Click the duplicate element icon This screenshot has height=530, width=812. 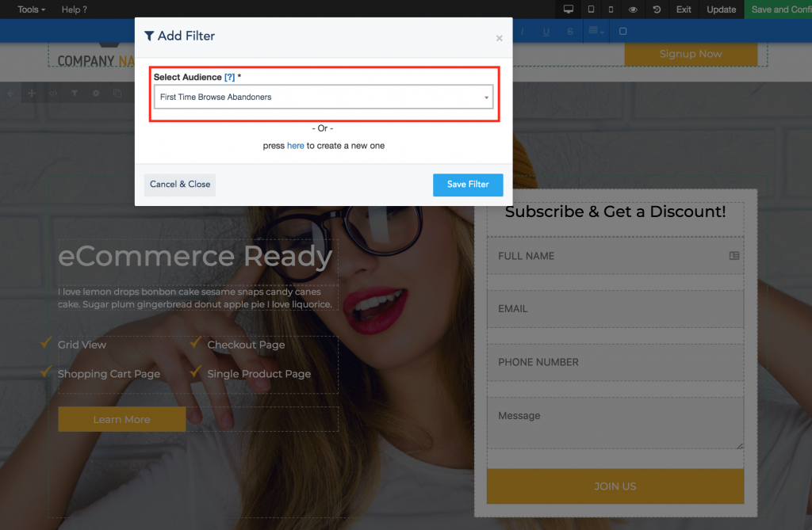[x=117, y=93]
